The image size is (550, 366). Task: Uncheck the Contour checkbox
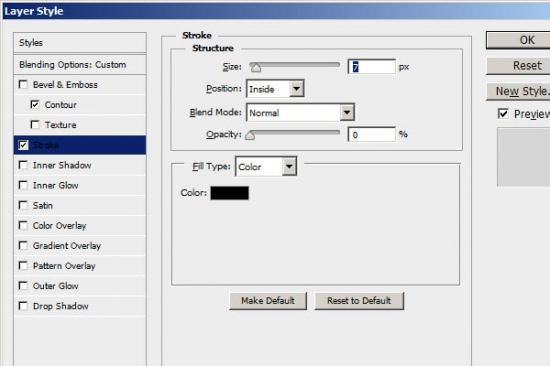coord(35,105)
